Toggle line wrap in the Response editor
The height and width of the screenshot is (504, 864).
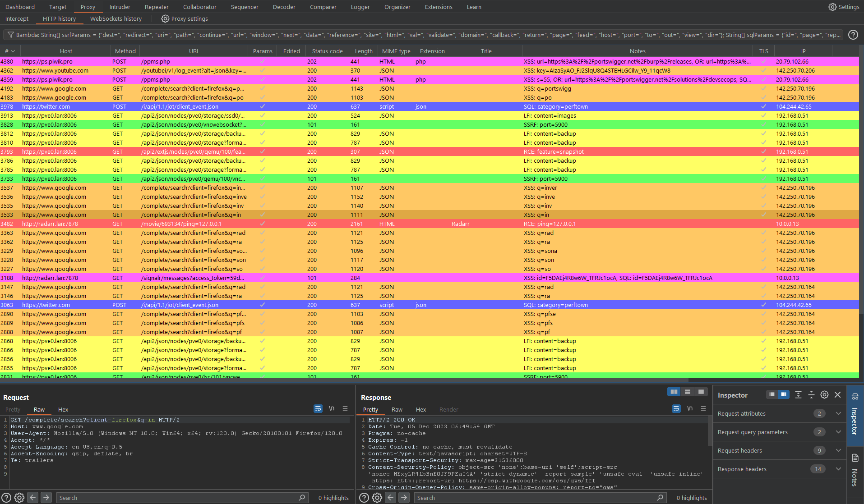click(676, 408)
